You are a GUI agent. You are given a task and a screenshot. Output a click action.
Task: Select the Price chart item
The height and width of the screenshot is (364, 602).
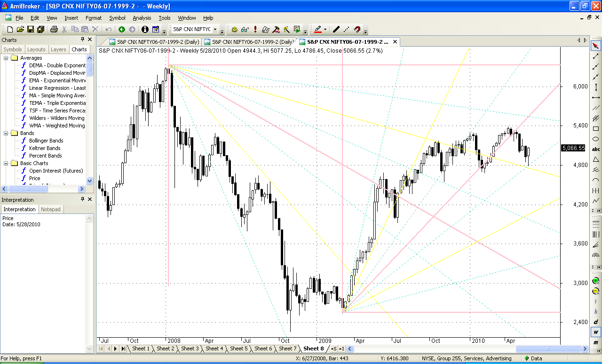(35, 178)
